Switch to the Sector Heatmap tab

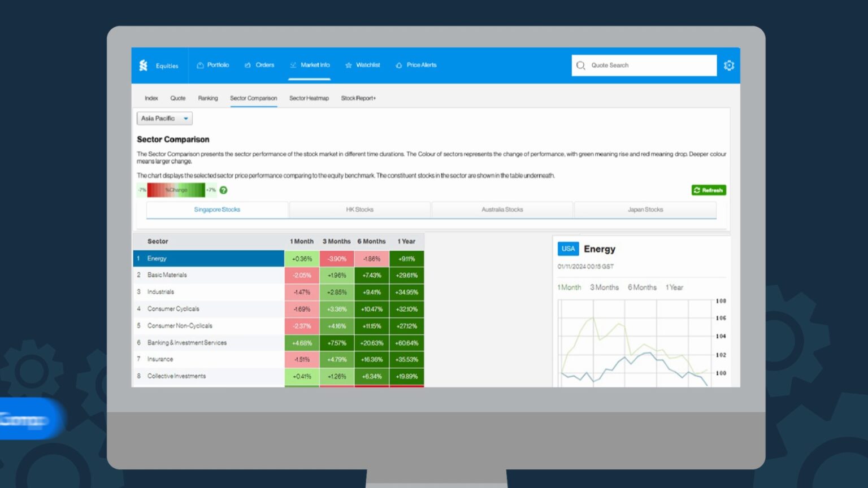(309, 98)
